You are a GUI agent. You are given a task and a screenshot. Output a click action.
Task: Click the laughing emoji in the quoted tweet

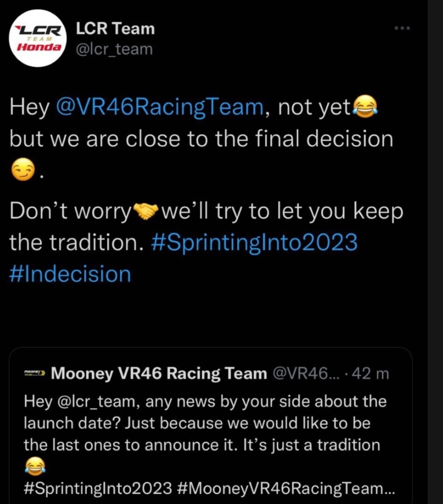point(35,465)
